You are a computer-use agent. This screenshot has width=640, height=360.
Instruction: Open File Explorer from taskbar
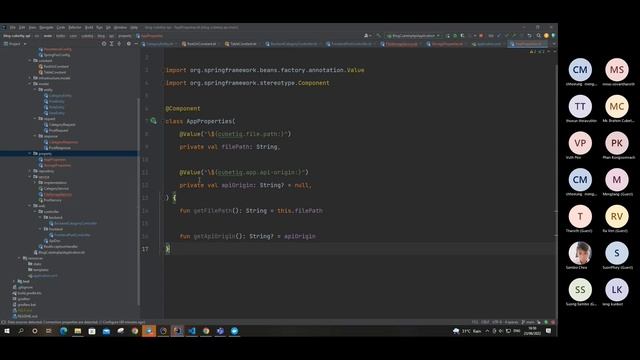(x=78, y=331)
